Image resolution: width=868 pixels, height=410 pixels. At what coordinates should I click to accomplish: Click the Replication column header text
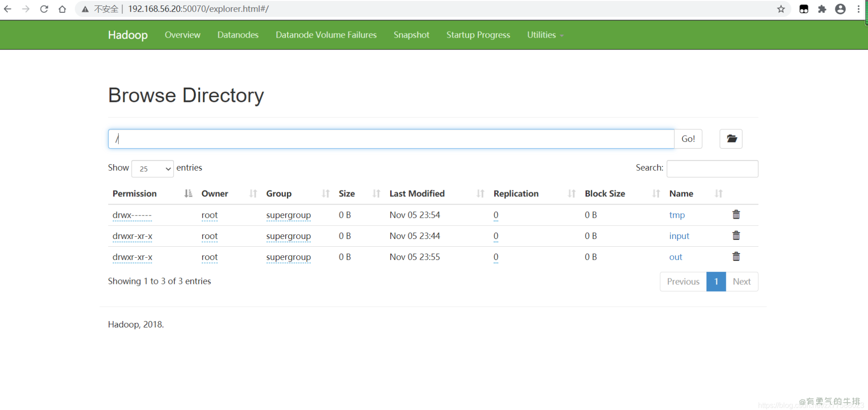[x=516, y=194]
